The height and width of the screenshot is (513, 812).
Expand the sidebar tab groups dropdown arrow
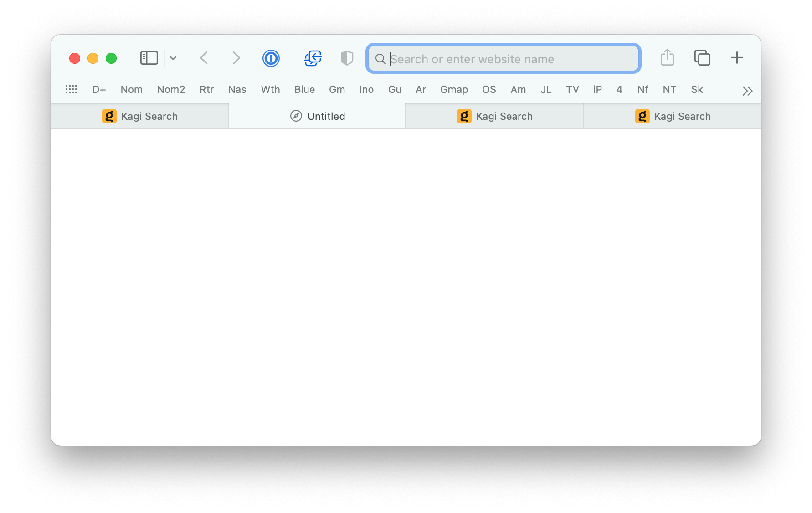tap(173, 58)
